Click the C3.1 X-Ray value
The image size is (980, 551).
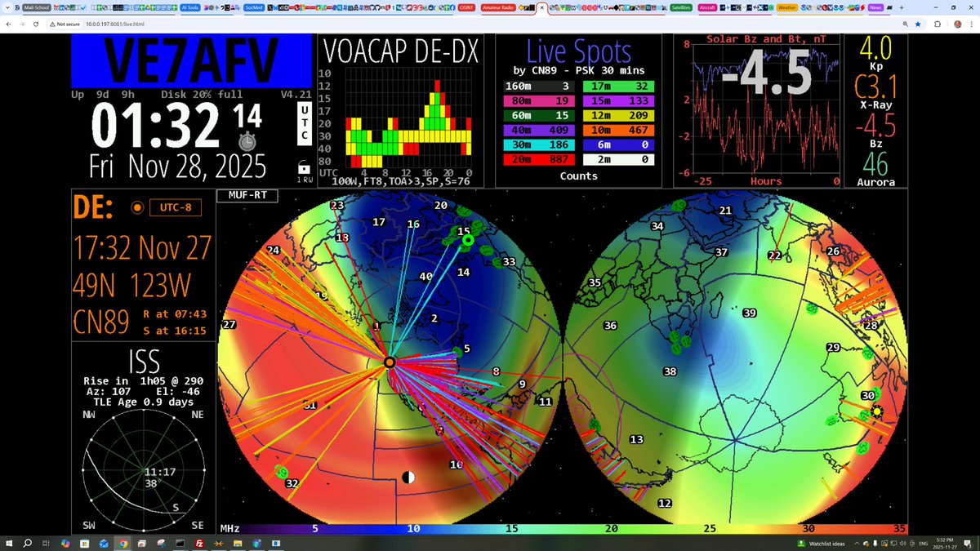tap(875, 85)
